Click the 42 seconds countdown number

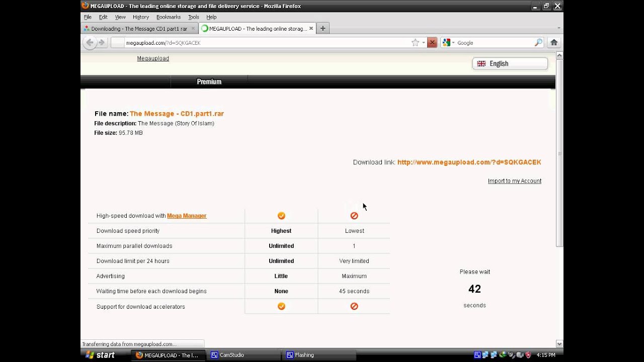(x=474, y=289)
